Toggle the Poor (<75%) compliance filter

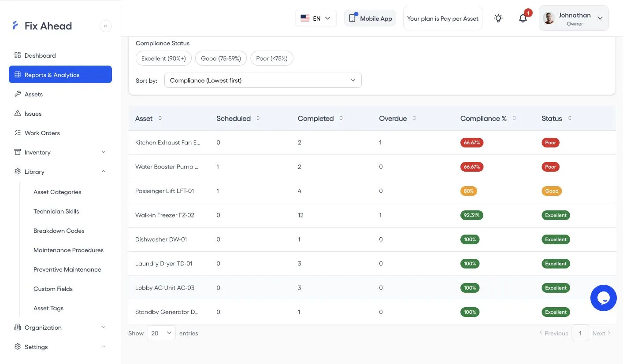pyautogui.click(x=272, y=58)
